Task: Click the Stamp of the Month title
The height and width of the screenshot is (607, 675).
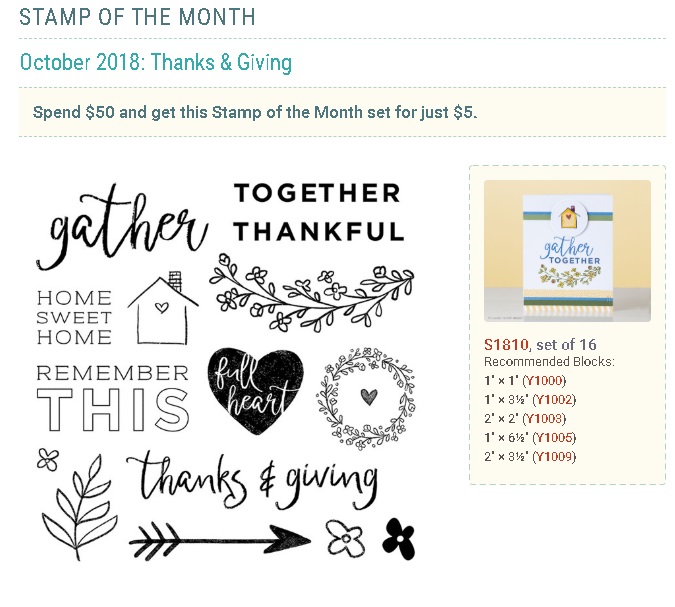Action: [x=137, y=17]
